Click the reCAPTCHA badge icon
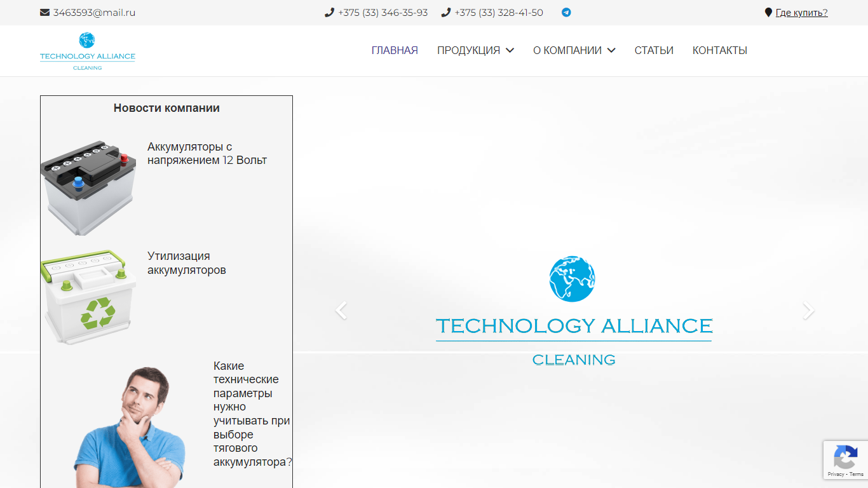 (x=845, y=457)
